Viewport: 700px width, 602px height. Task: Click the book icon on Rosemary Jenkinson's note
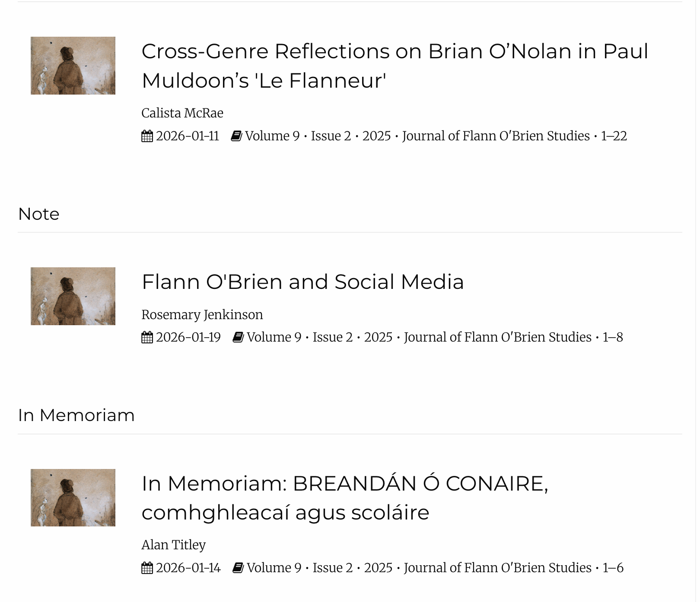coord(238,337)
